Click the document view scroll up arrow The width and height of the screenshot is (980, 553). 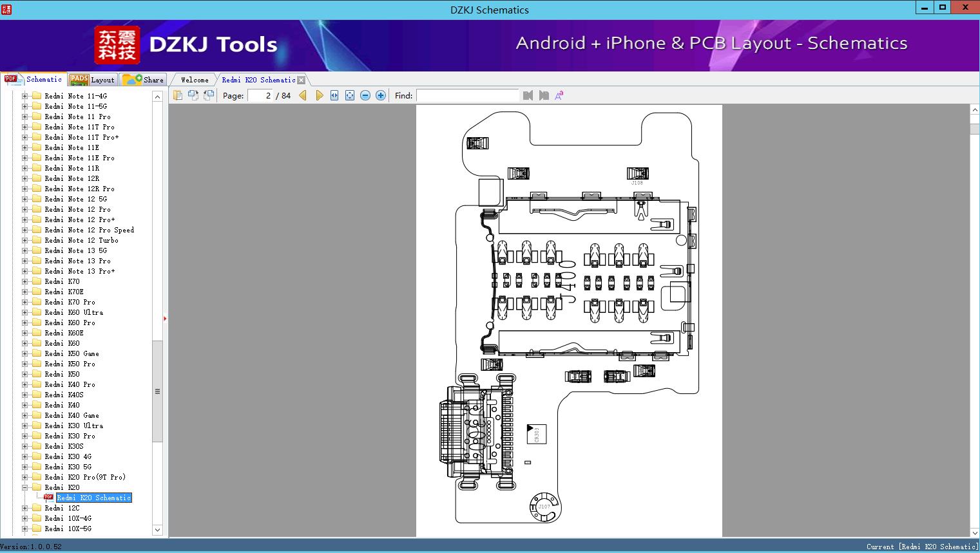975,110
